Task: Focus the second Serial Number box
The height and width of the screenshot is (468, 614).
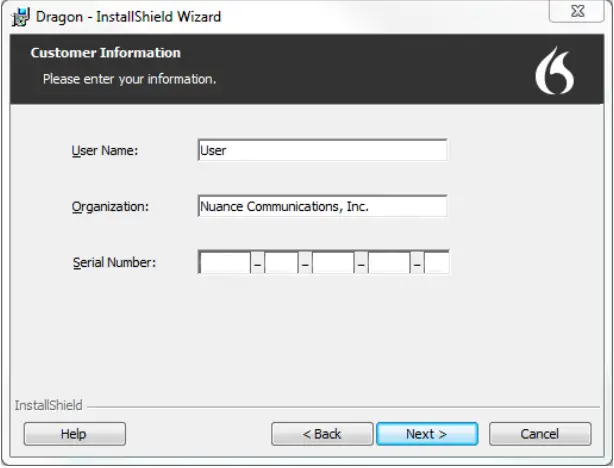Action: pyautogui.click(x=281, y=262)
